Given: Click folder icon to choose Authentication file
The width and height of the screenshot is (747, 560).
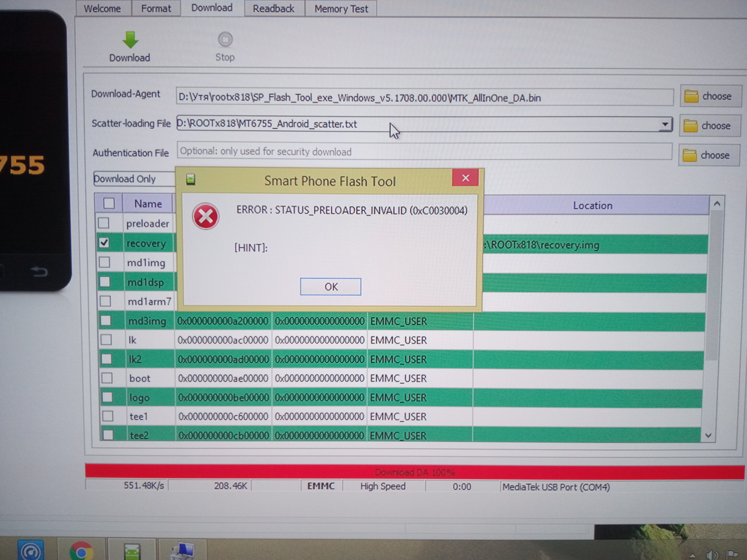Looking at the screenshot, I should tap(689, 156).
